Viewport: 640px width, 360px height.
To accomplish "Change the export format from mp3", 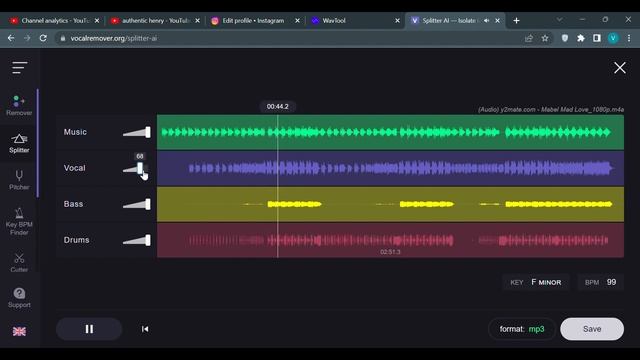I will 522,329.
